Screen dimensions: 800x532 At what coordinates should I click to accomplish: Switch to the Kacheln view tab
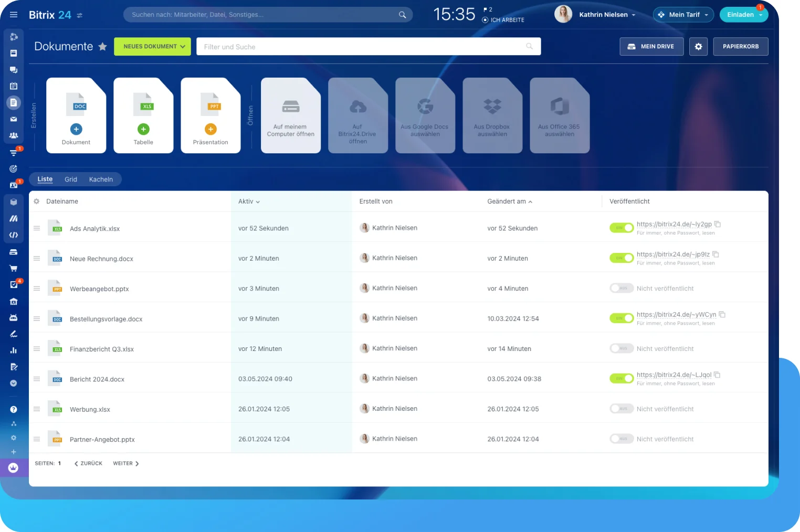point(101,179)
